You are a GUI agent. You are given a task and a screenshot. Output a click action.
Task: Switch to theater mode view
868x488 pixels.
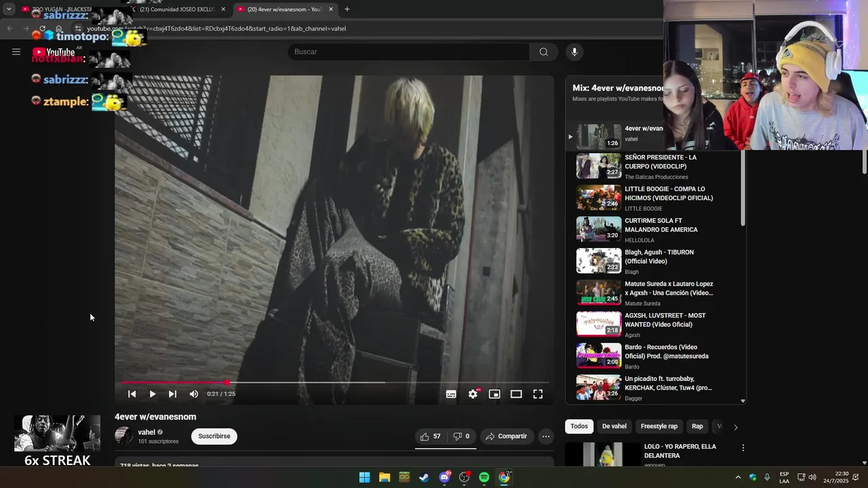click(x=516, y=394)
